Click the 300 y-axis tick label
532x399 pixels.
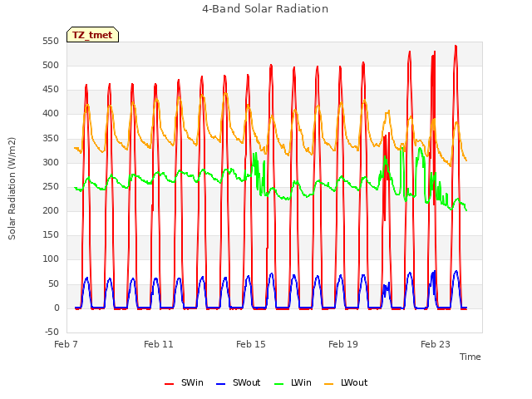(51, 163)
